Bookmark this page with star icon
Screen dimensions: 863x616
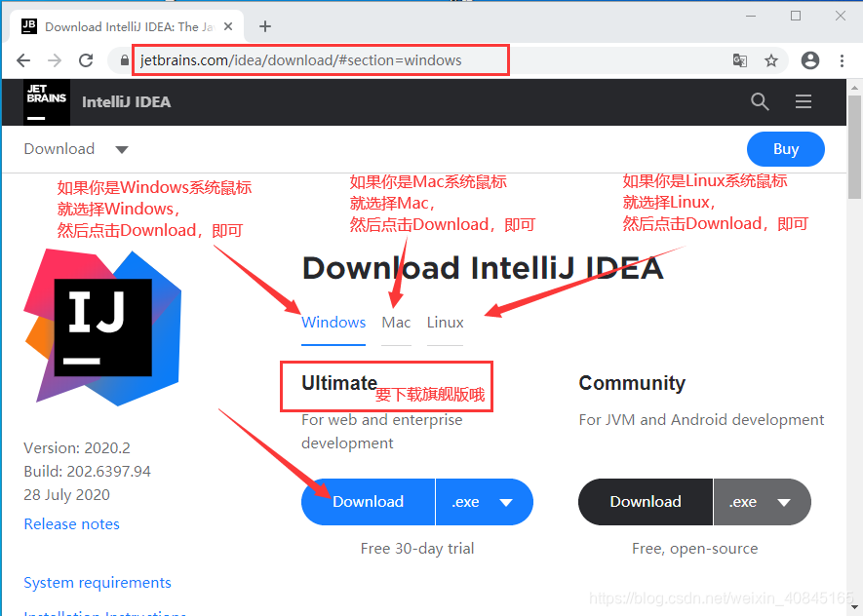click(771, 60)
